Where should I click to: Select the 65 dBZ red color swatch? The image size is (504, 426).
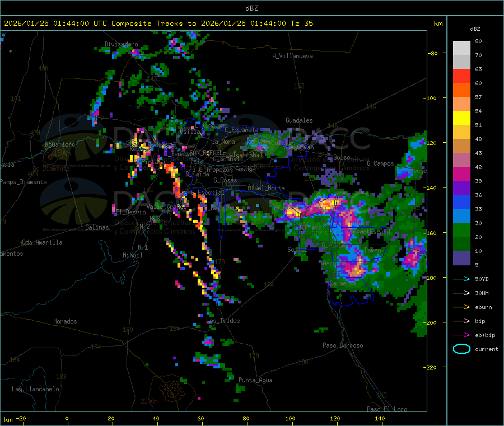pos(461,76)
